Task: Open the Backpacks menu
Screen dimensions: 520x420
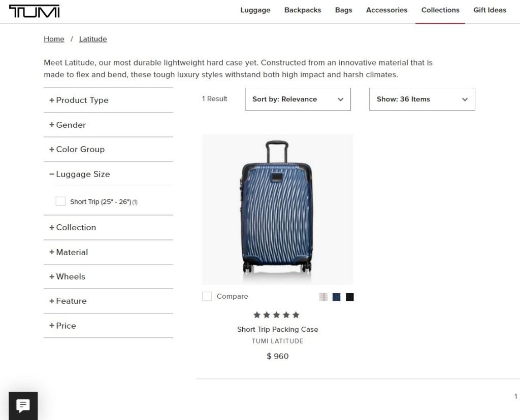Action: tap(303, 10)
